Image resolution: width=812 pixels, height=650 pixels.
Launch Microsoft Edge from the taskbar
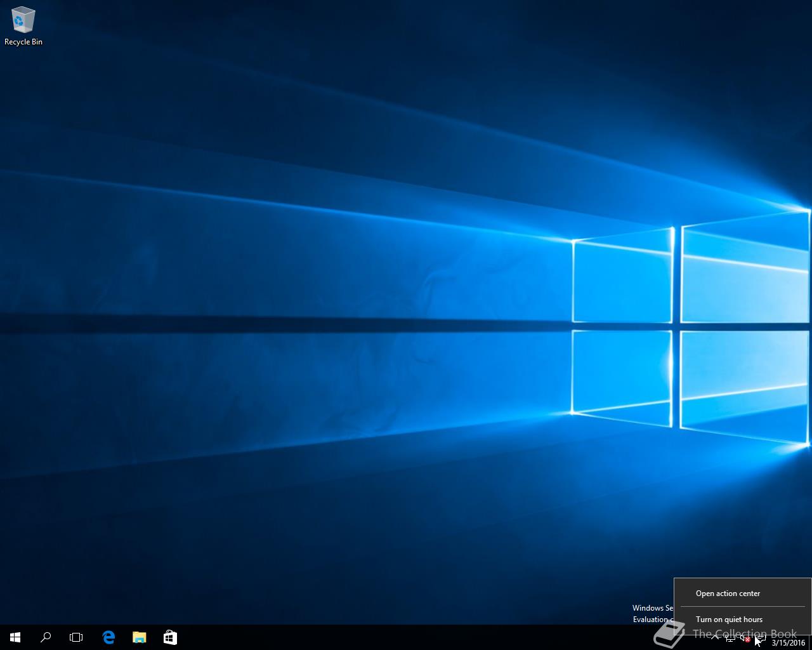click(108, 637)
